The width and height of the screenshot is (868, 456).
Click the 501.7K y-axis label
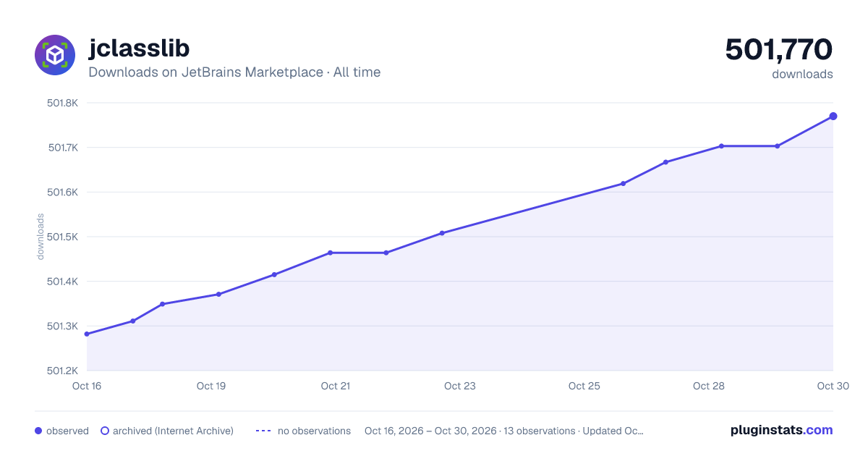point(62,148)
